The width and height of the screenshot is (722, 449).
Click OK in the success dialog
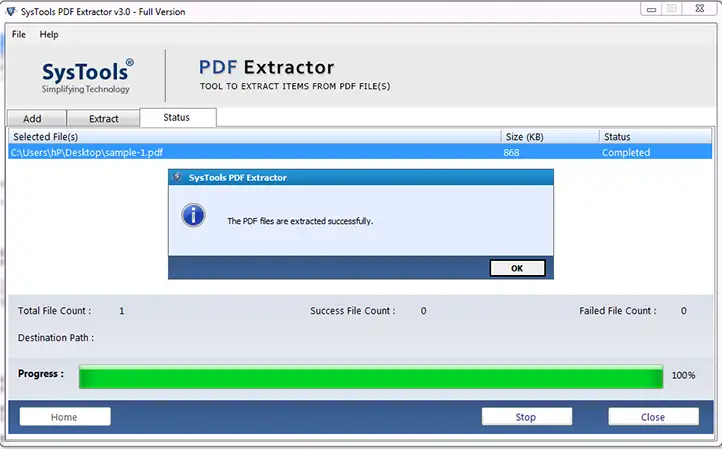[517, 268]
